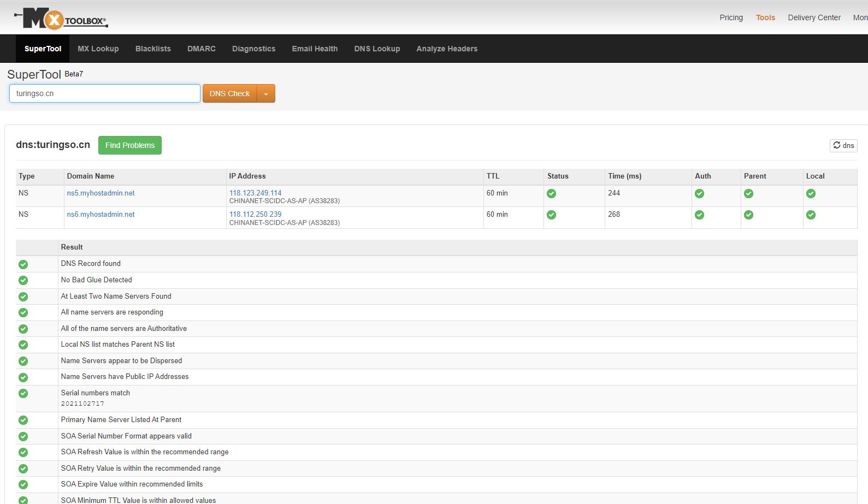Click check icon beside SOA Expire Value
The width and height of the screenshot is (868, 504).
[23, 484]
